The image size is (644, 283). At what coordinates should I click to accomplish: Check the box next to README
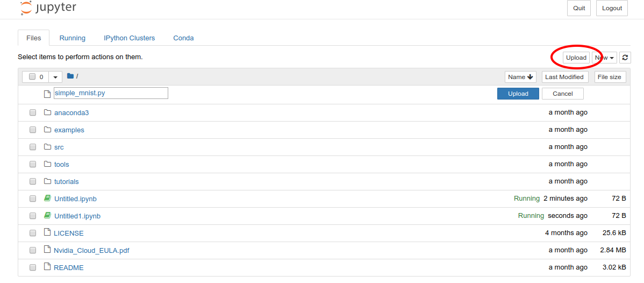tap(32, 267)
